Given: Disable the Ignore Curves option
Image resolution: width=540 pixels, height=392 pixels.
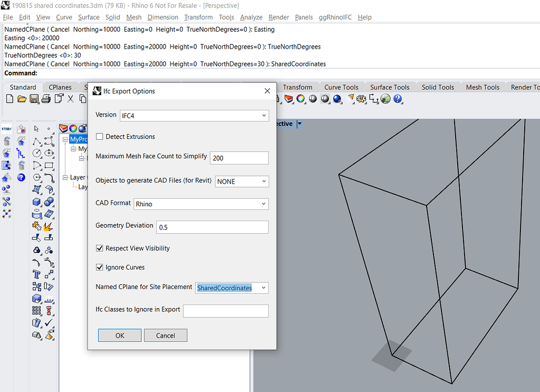Looking at the screenshot, I should (x=99, y=267).
